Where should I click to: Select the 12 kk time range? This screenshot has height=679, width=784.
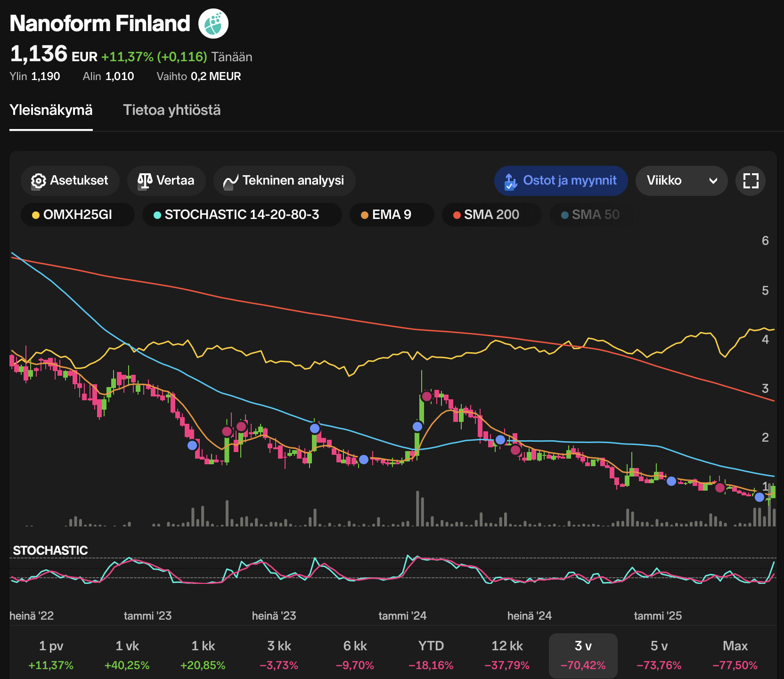point(507,655)
